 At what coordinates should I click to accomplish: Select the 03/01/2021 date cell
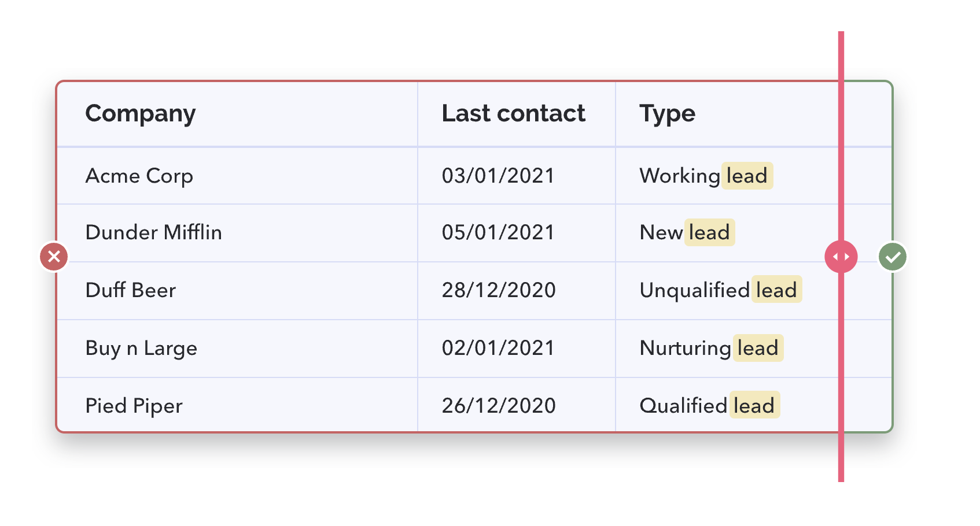(x=517, y=176)
